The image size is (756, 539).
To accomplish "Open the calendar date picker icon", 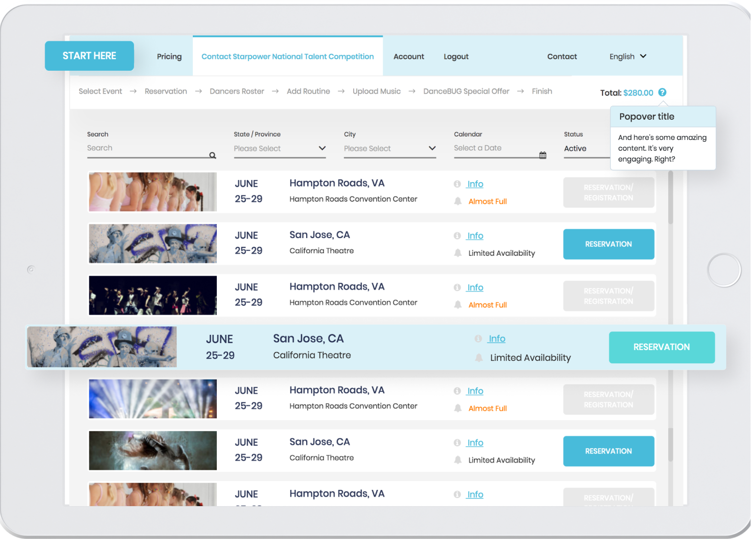I will pyautogui.click(x=543, y=155).
